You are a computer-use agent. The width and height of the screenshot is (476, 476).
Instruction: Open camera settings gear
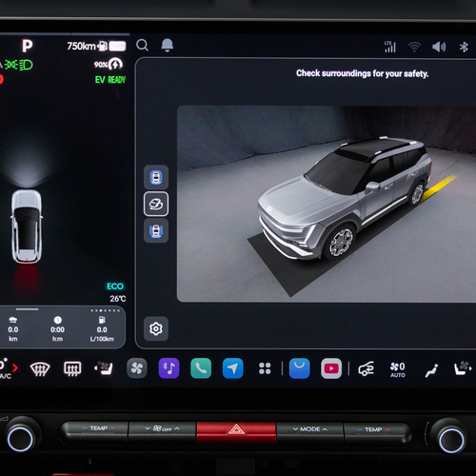point(156,328)
